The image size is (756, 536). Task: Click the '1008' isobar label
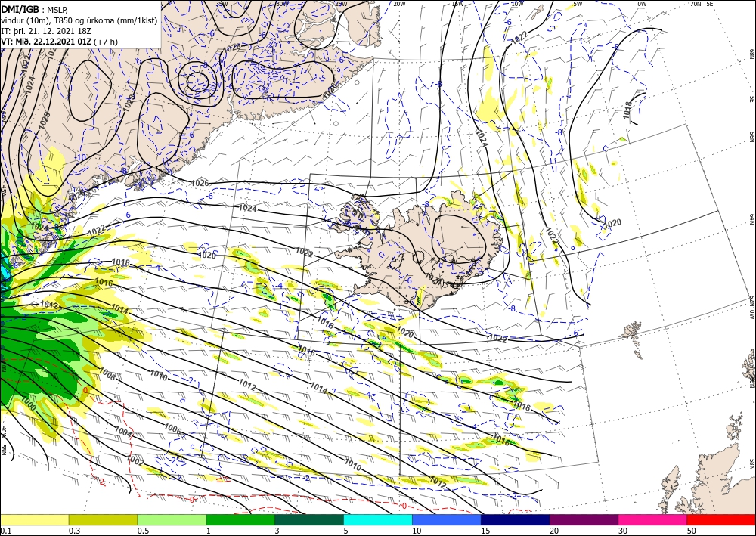pyautogui.click(x=107, y=373)
